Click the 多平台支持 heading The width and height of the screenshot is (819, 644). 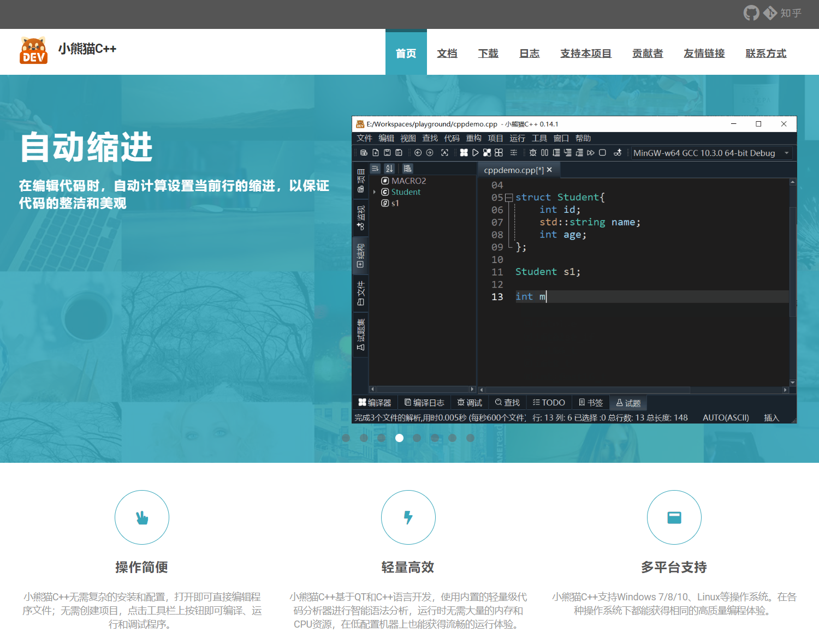coord(674,568)
